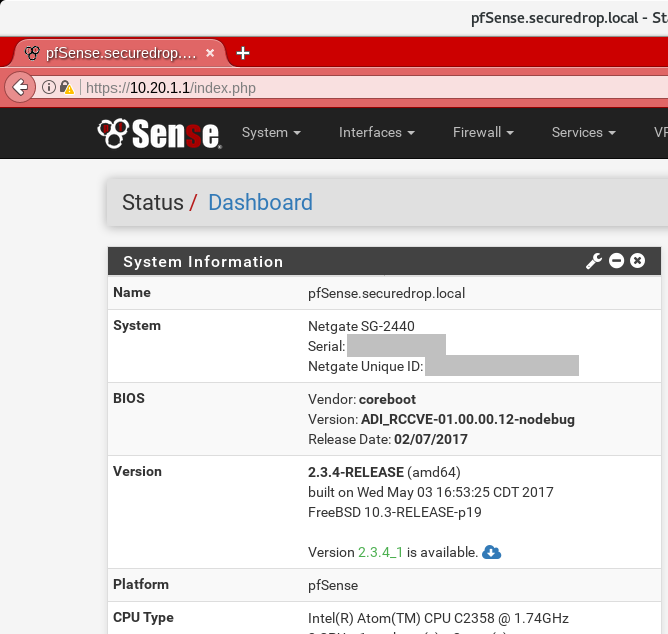
Task: Minimize the System Information widget
Action: [x=616, y=261]
